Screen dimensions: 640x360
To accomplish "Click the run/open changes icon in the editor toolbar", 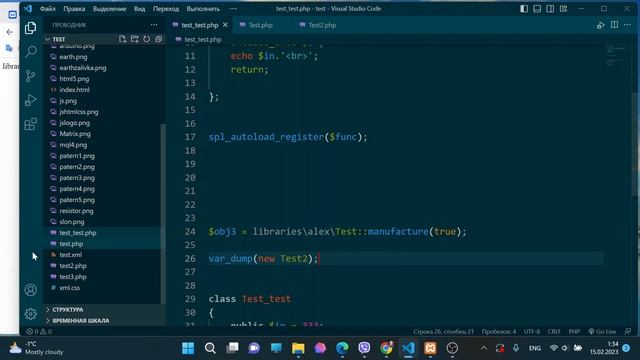I will (x=600, y=25).
